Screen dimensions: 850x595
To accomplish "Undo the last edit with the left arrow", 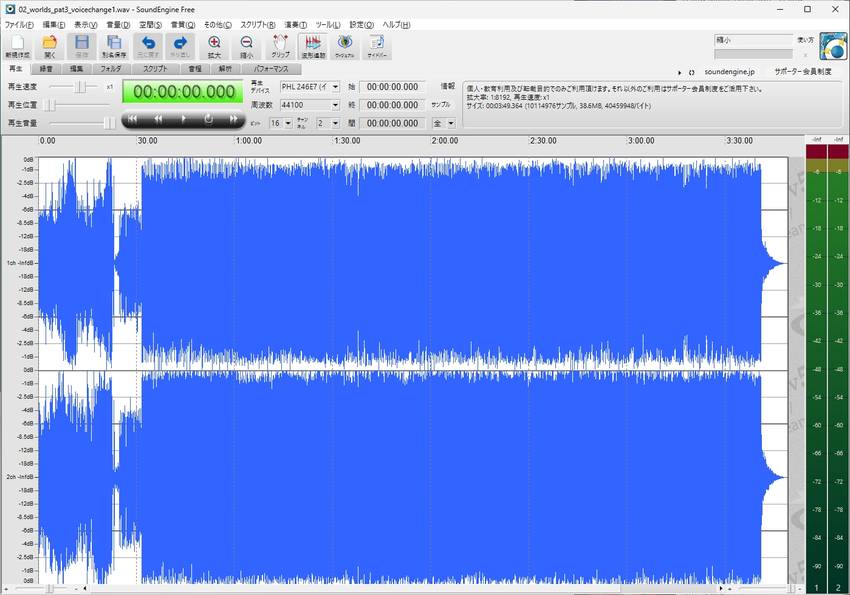I will coord(148,47).
